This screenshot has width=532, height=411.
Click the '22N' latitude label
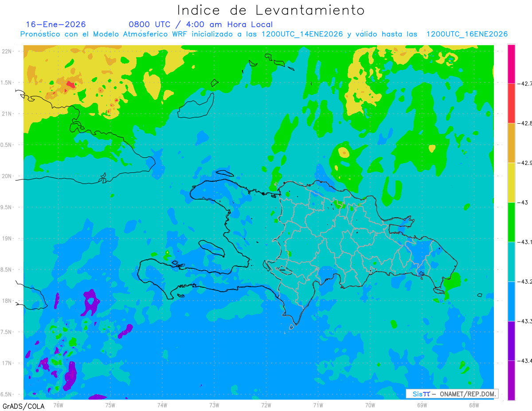pyautogui.click(x=7, y=51)
